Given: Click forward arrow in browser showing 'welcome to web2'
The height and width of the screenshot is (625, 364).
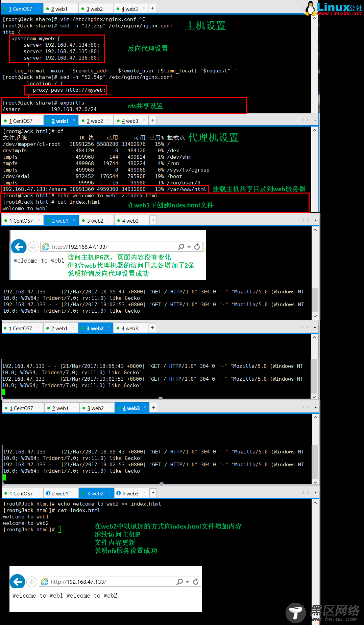Looking at the screenshot, I should [31, 582].
